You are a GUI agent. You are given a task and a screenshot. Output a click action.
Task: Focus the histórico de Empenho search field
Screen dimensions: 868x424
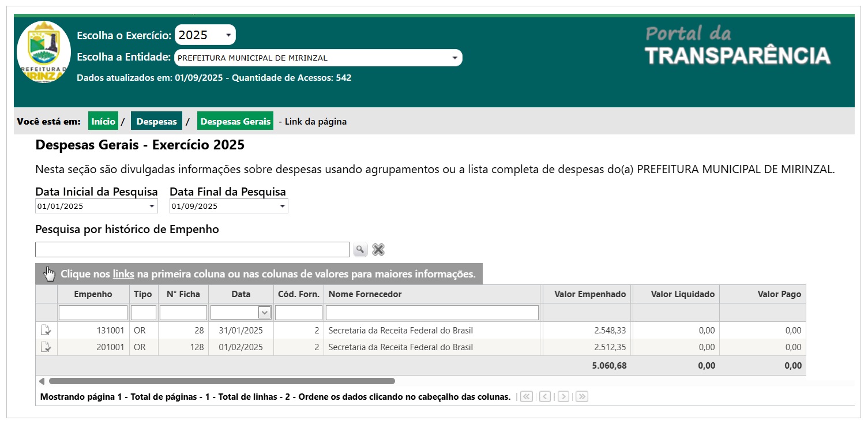click(192, 249)
